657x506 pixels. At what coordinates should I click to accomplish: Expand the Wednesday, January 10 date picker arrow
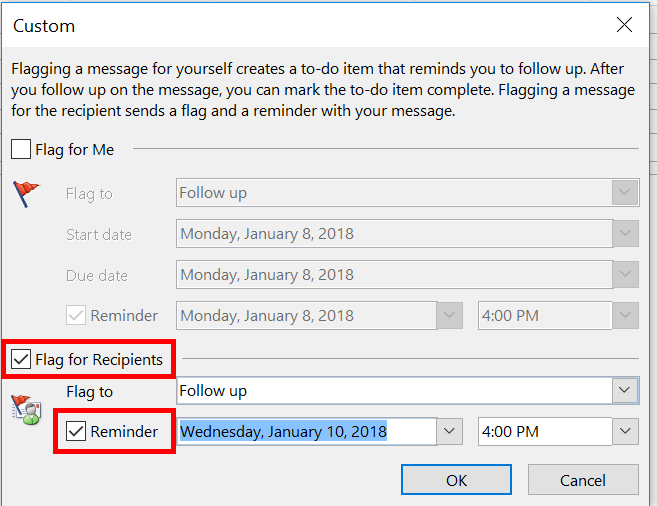(449, 432)
